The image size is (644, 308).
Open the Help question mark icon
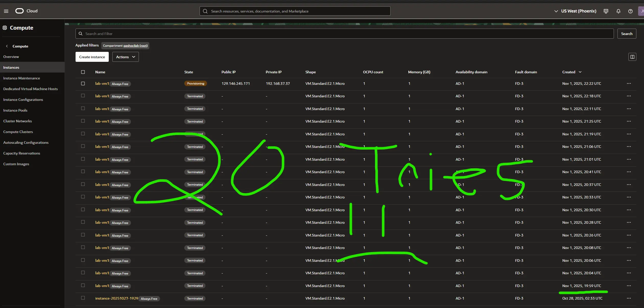(x=630, y=11)
